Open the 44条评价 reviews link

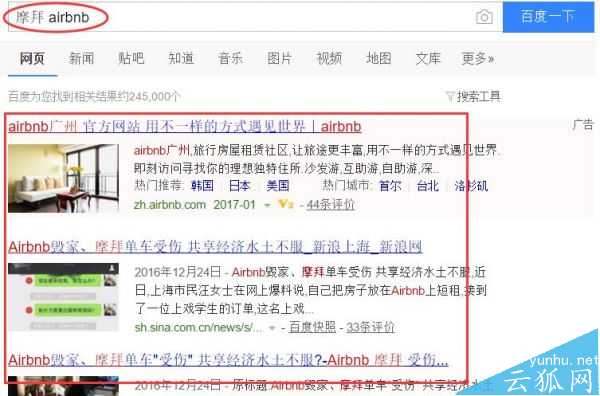(331, 205)
